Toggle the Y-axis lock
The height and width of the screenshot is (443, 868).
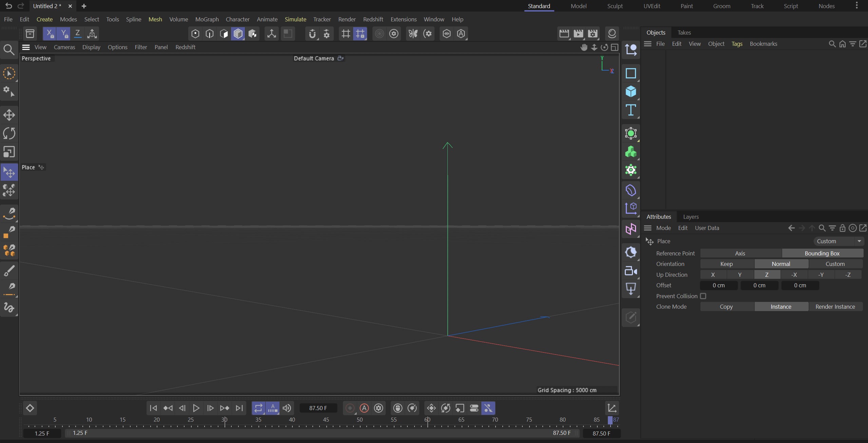click(64, 34)
